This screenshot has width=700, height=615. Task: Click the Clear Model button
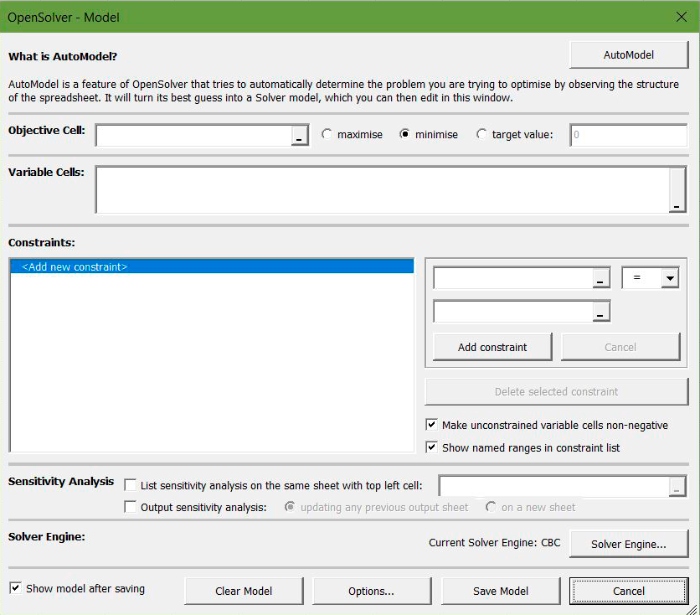(x=244, y=591)
